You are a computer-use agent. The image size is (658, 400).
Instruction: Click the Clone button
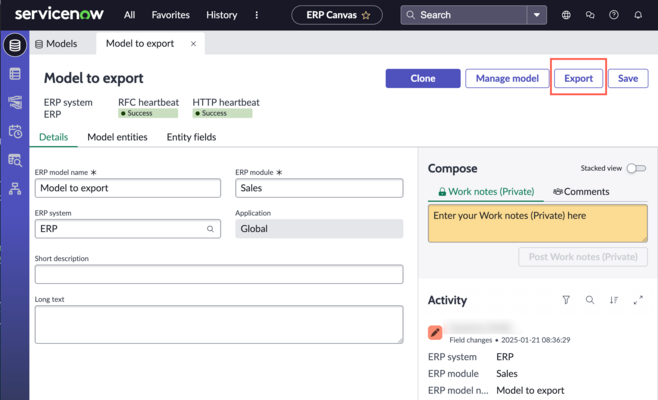(x=423, y=78)
